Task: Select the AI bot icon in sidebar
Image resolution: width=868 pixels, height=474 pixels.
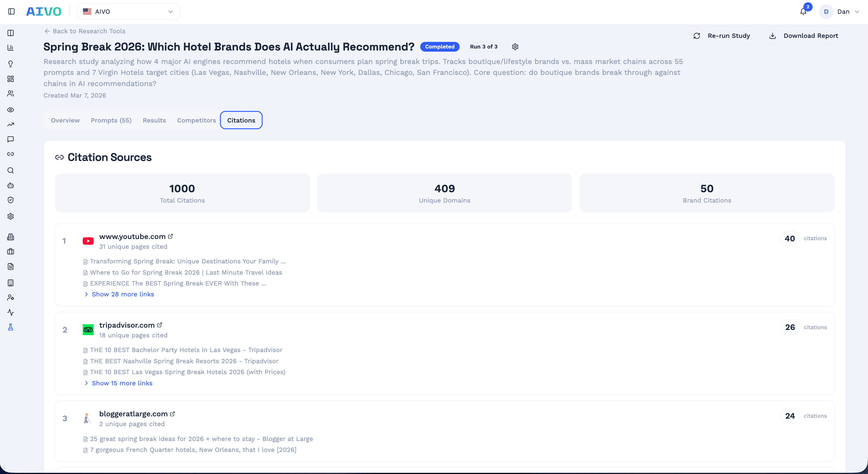Action: coord(10,185)
